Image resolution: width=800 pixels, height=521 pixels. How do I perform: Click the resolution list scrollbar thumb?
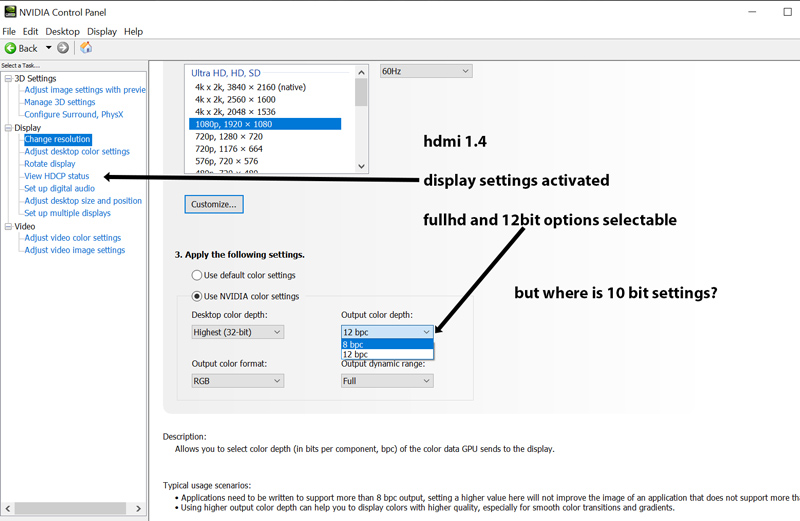coord(361,92)
